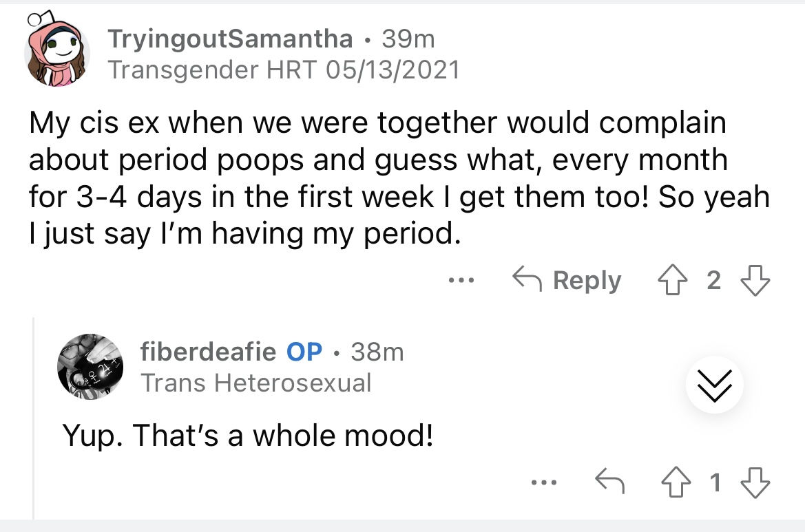Downvote TryingoutSamantha's comment
Image resolution: width=805 pixels, height=532 pixels.
(x=755, y=280)
